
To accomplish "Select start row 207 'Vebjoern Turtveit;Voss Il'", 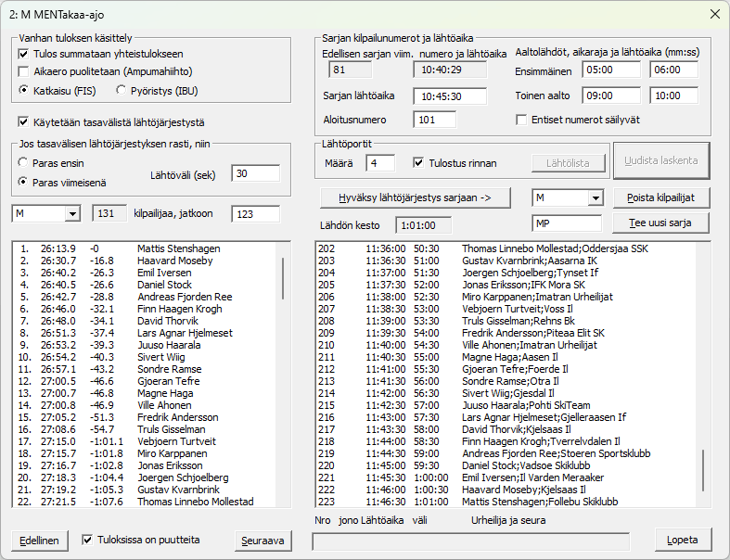I will 506,309.
